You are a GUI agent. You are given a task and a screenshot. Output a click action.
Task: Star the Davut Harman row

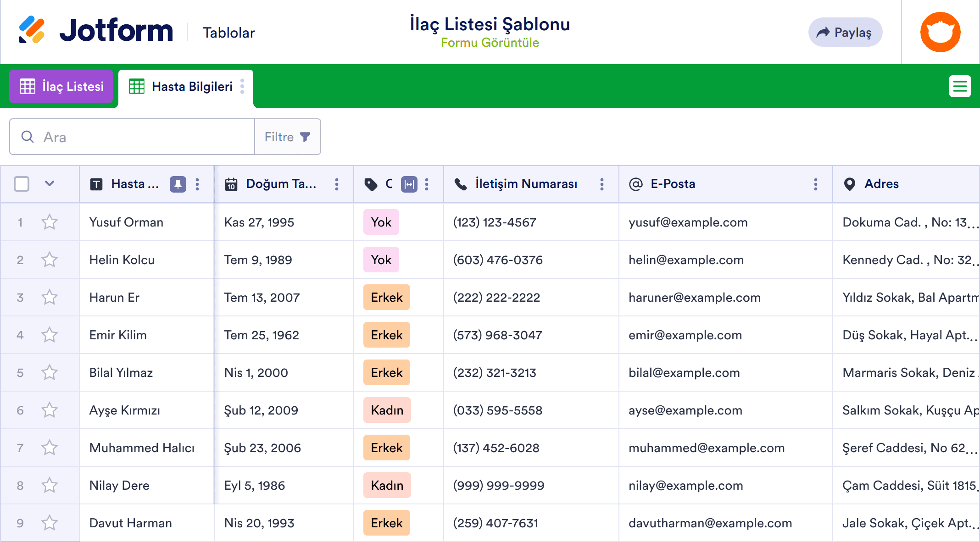pyautogui.click(x=50, y=523)
